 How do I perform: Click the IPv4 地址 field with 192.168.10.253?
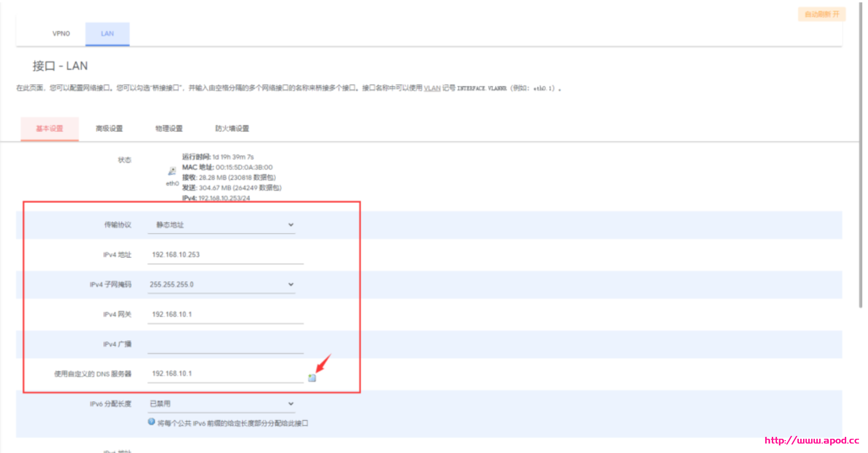click(x=225, y=255)
